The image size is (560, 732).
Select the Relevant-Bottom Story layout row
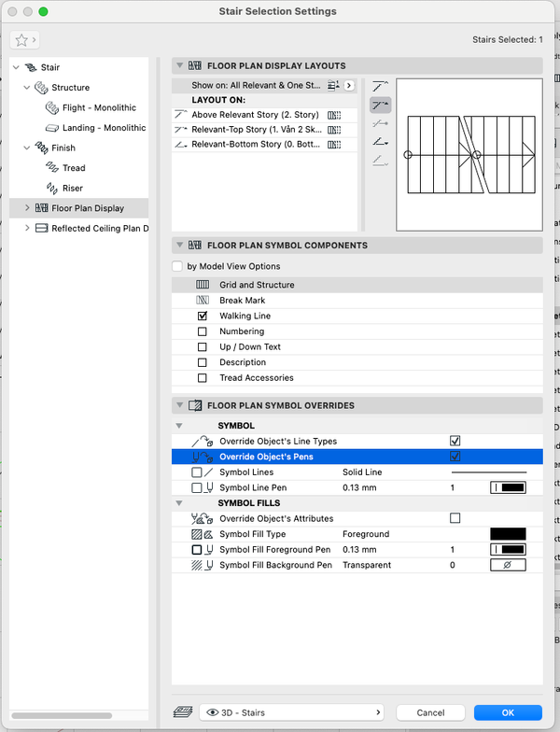tap(264, 144)
